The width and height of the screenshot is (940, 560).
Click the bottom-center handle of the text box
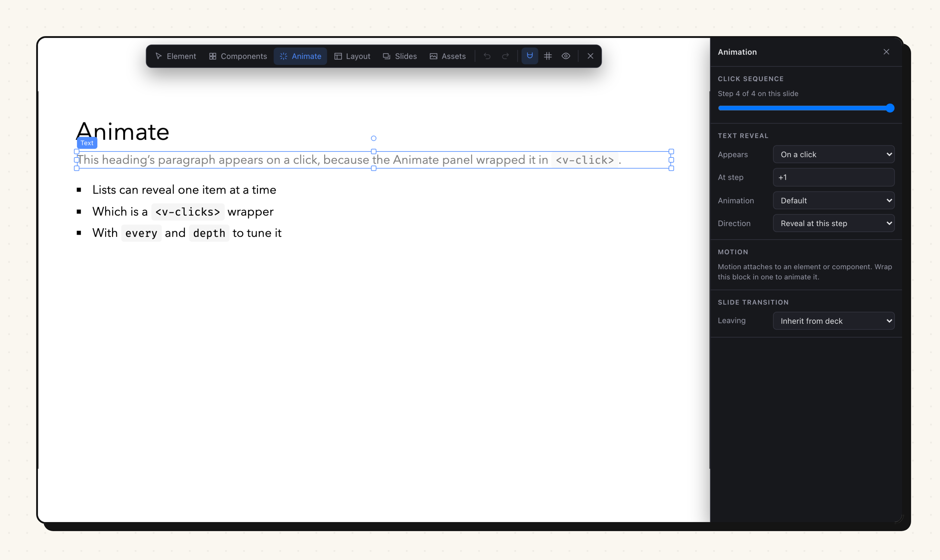click(x=373, y=169)
